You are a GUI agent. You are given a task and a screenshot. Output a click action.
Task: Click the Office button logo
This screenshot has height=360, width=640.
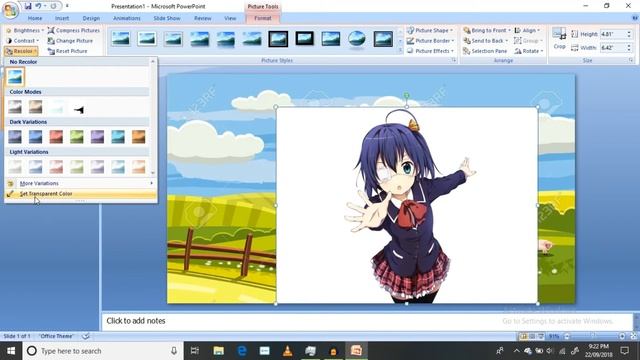tap(10, 10)
